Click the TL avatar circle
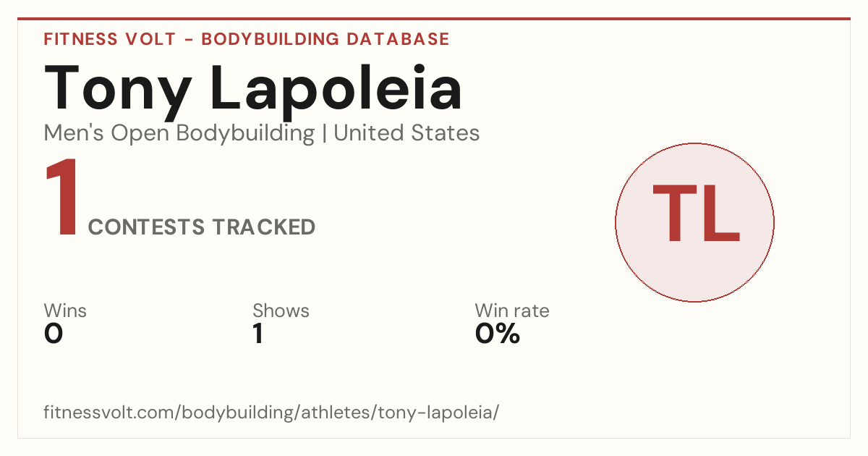 click(x=694, y=222)
